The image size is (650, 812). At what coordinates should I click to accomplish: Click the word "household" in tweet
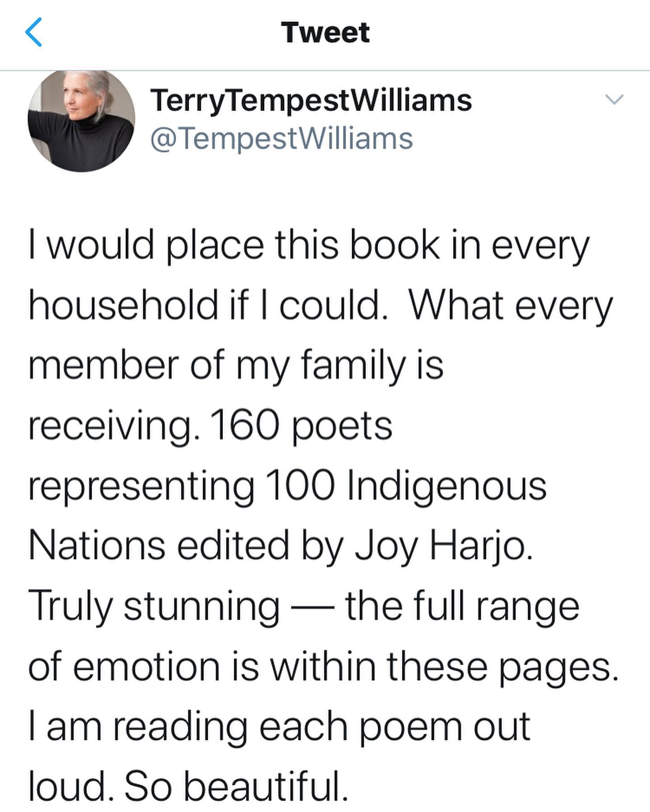pos(123,305)
